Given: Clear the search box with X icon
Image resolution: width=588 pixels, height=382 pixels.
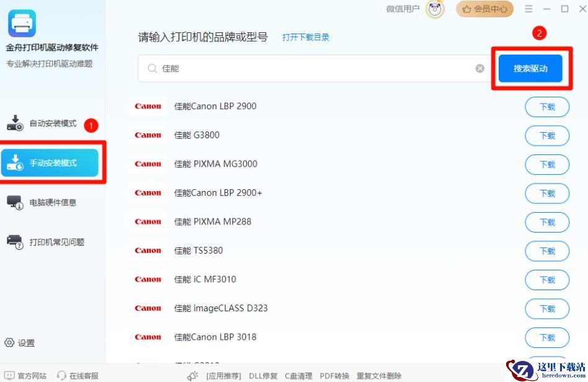Looking at the screenshot, I should (479, 68).
